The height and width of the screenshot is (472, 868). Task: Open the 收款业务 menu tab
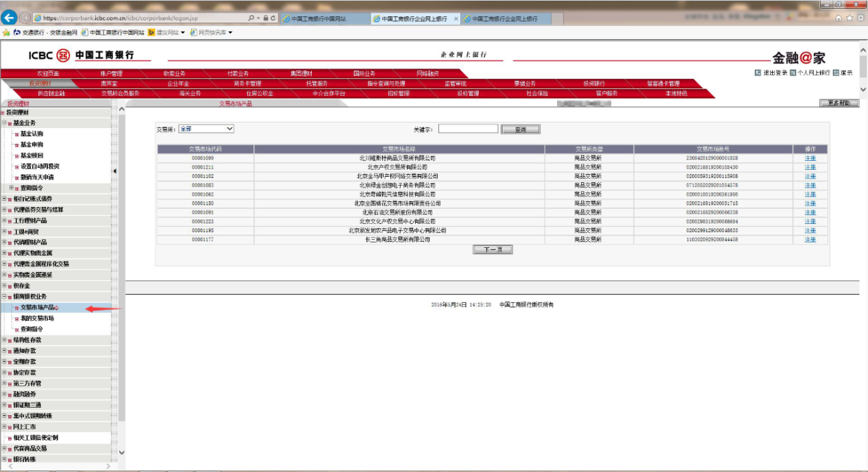pyautogui.click(x=174, y=73)
